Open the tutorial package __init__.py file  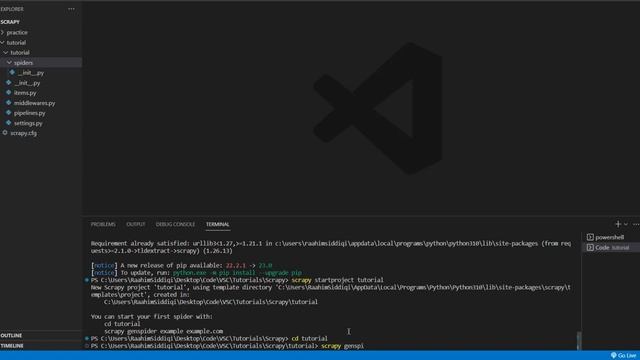click(x=27, y=83)
